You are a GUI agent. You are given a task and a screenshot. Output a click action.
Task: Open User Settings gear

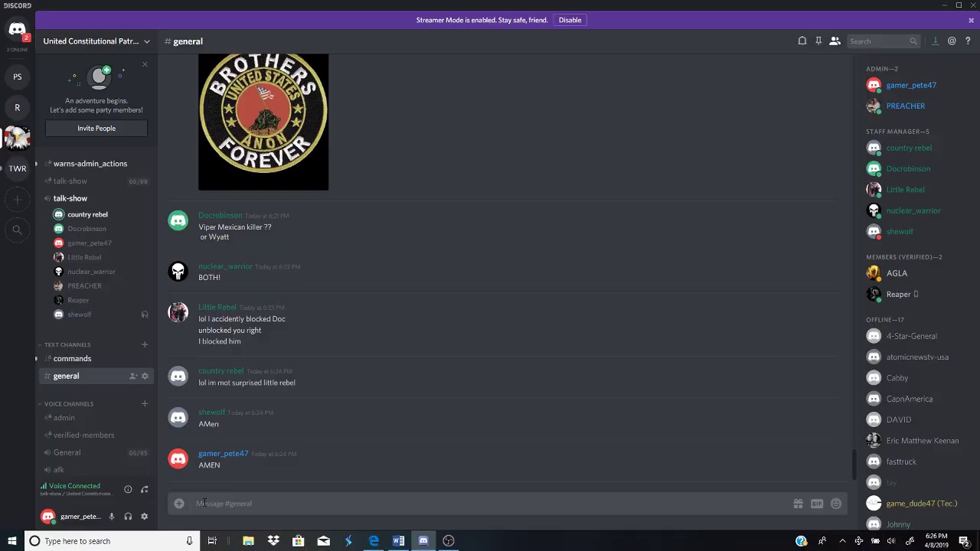point(144,517)
